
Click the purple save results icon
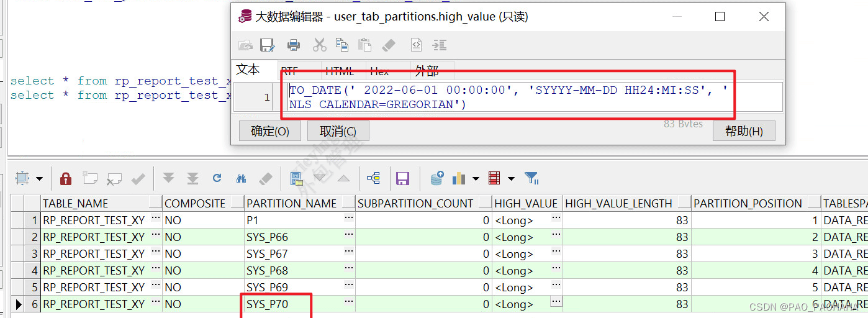point(402,179)
